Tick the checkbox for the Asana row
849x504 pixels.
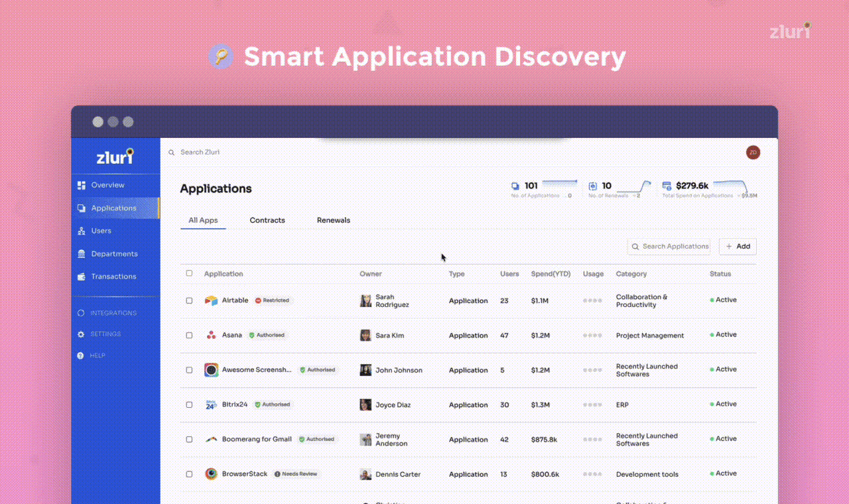[189, 335]
